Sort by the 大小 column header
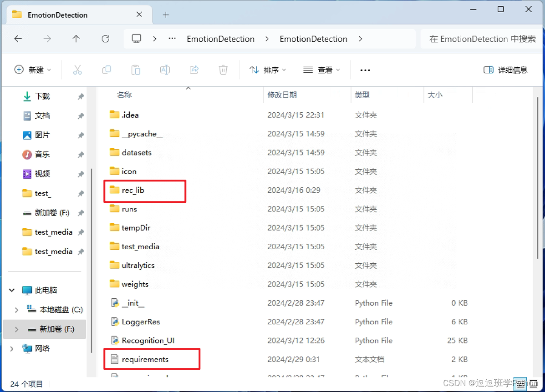The width and height of the screenshot is (545, 392). coord(435,95)
